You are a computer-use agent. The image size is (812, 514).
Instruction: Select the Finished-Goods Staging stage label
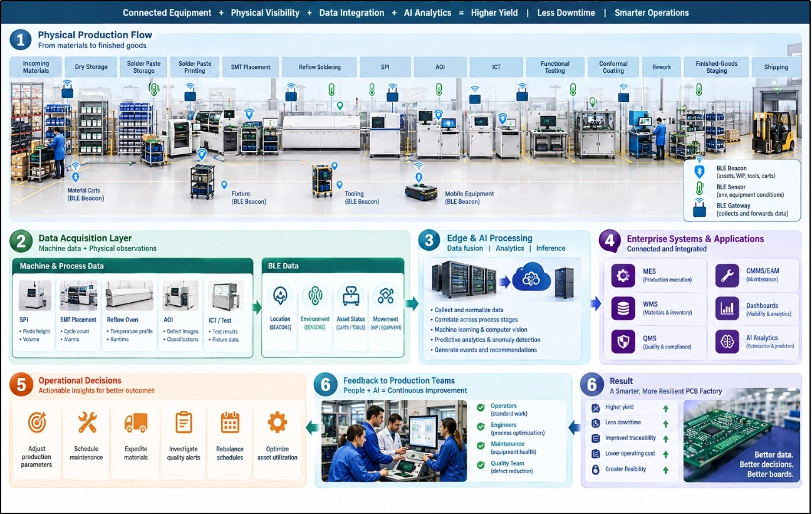pos(716,67)
